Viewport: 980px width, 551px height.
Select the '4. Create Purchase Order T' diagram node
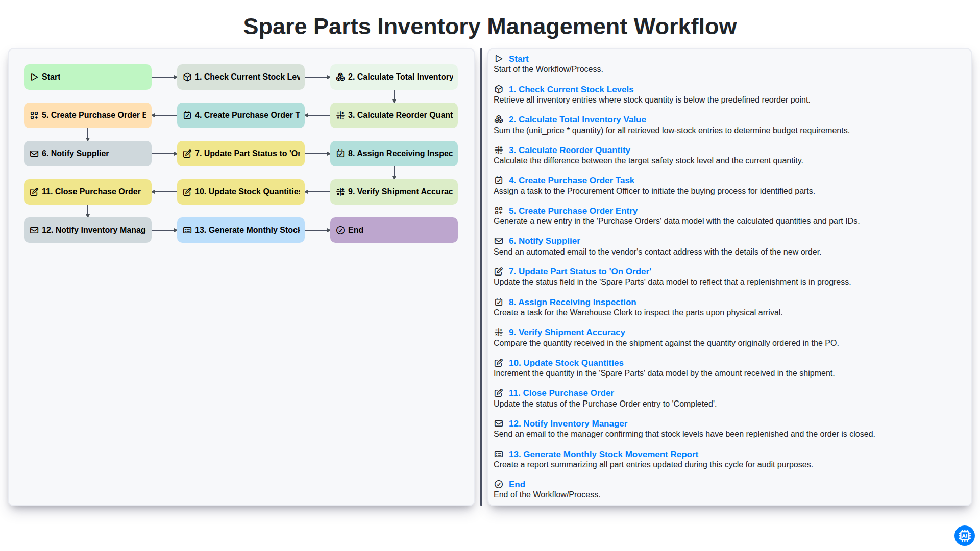(241, 115)
